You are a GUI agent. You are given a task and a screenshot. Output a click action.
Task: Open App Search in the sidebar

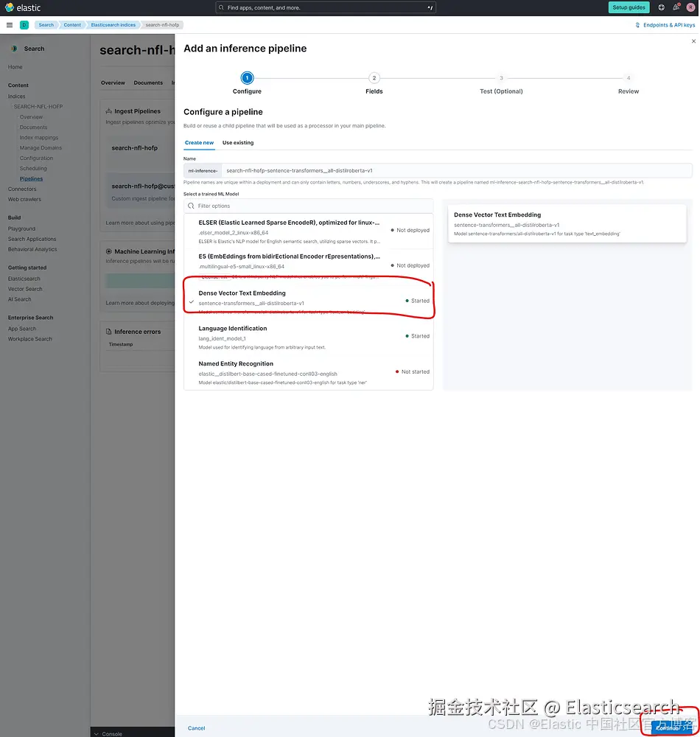[x=22, y=329]
